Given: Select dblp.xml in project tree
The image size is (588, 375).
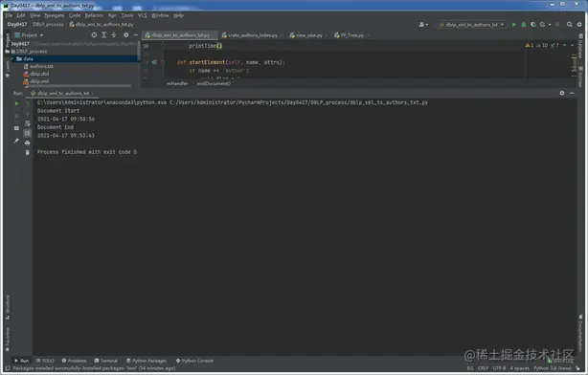Looking at the screenshot, I should point(39,81).
